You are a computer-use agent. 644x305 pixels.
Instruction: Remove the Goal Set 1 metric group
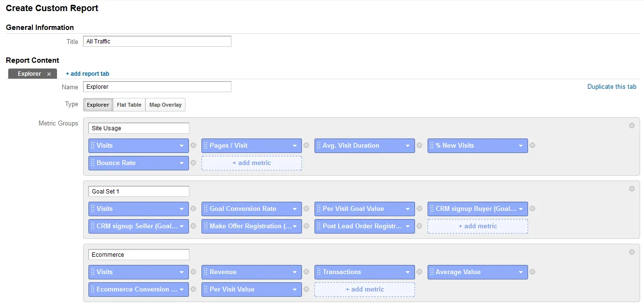pyautogui.click(x=631, y=189)
